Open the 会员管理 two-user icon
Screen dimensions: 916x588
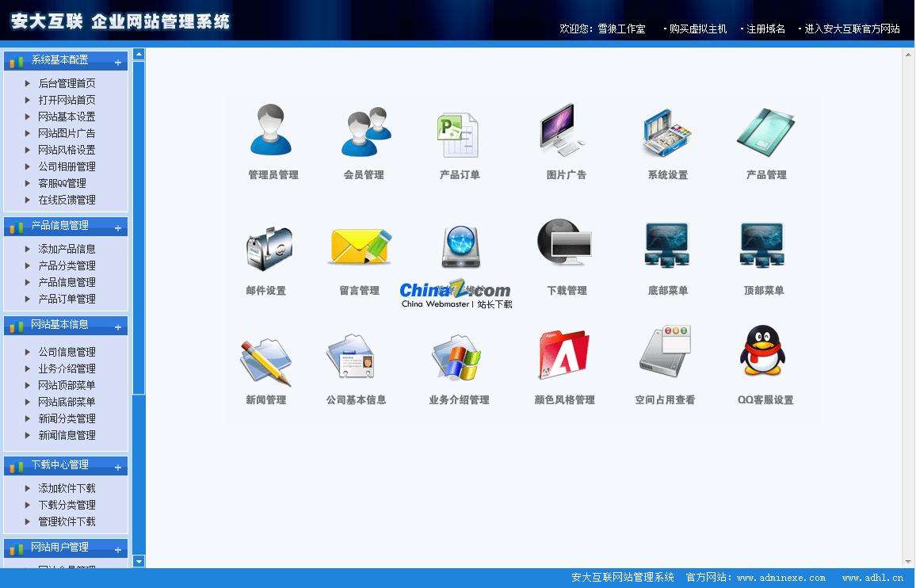[366, 131]
